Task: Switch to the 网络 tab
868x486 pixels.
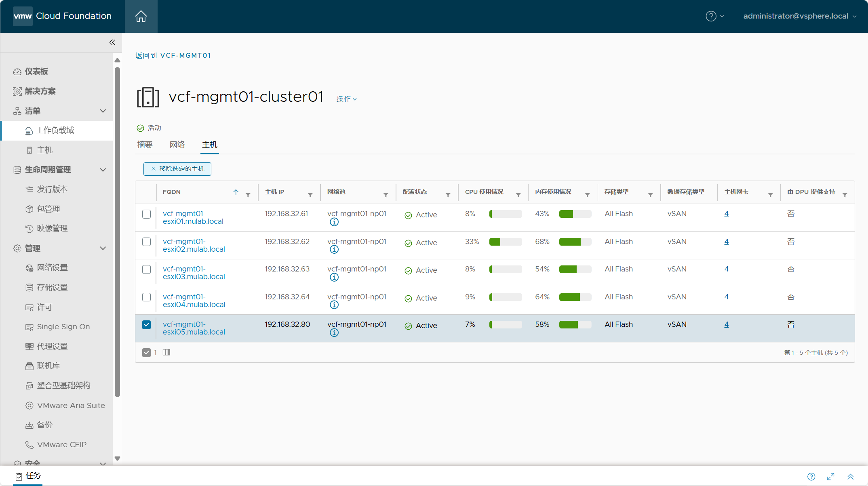Action: click(177, 145)
